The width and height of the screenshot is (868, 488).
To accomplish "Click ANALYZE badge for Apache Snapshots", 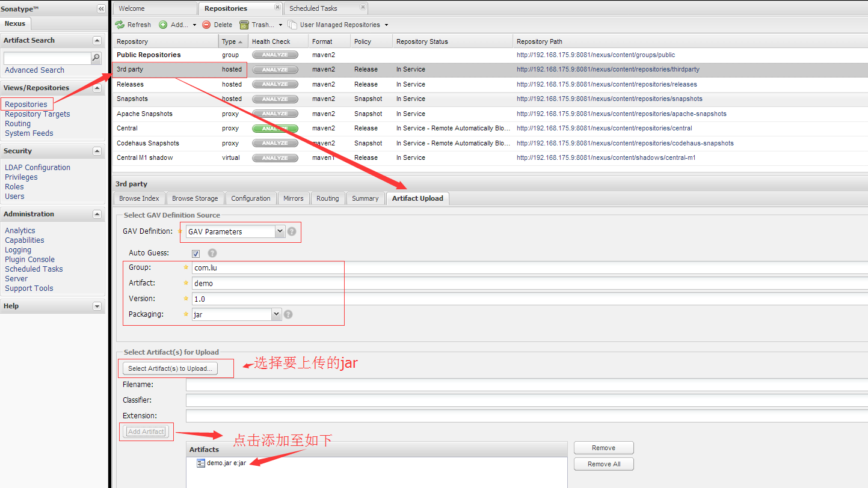I will click(x=275, y=114).
